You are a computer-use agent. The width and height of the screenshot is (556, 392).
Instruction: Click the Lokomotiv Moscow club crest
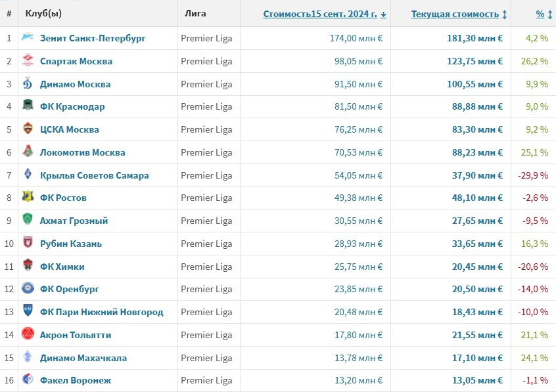coord(28,151)
